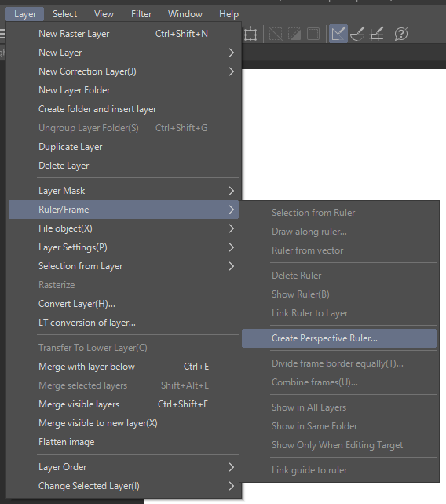This screenshot has height=504, width=446.
Task: Open the Clip Studio support help icon
Action: pos(401,34)
